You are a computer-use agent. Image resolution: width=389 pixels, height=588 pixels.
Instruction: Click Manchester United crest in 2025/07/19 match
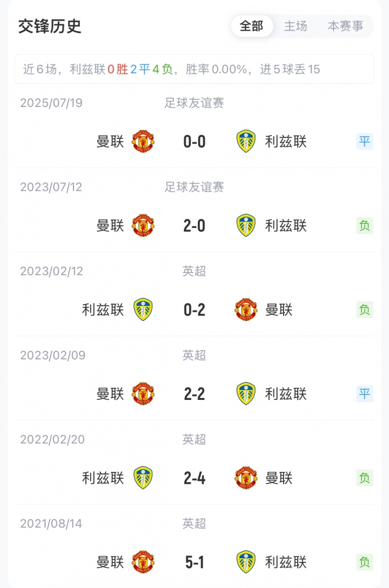[143, 142]
